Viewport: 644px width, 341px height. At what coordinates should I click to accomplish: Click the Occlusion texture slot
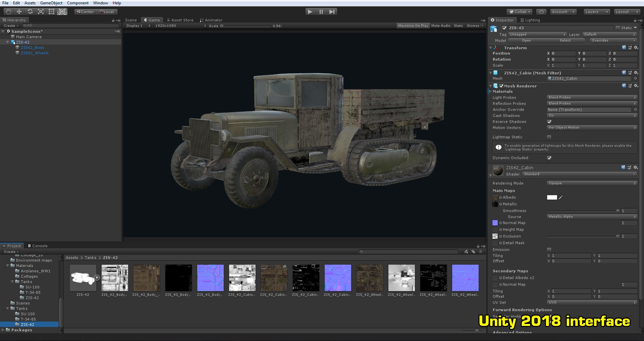(495, 236)
